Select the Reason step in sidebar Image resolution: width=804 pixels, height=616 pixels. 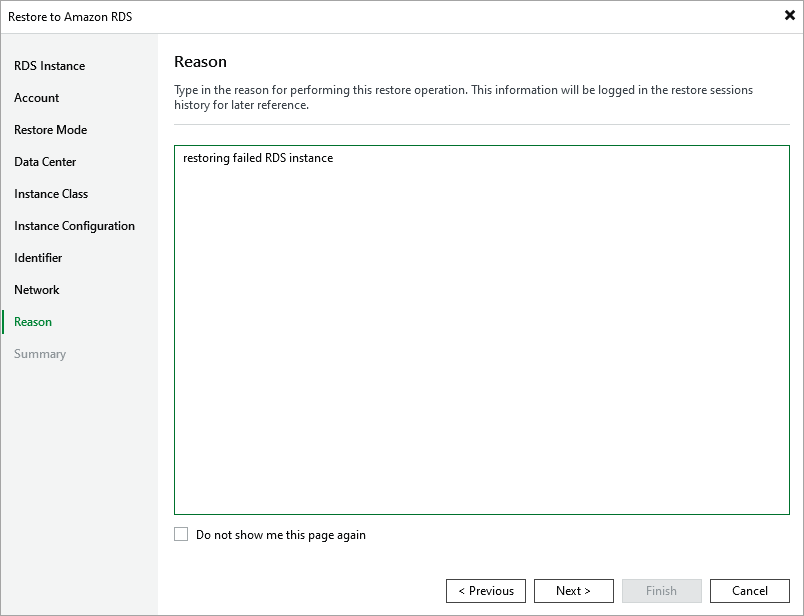pyautogui.click(x=33, y=322)
